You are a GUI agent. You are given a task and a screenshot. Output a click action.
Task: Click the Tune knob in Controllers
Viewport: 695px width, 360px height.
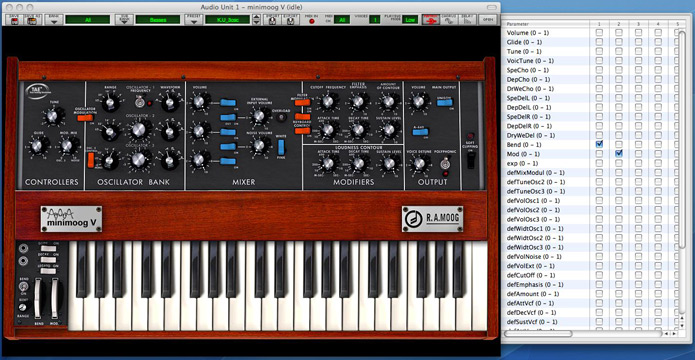click(x=53, y=116)
